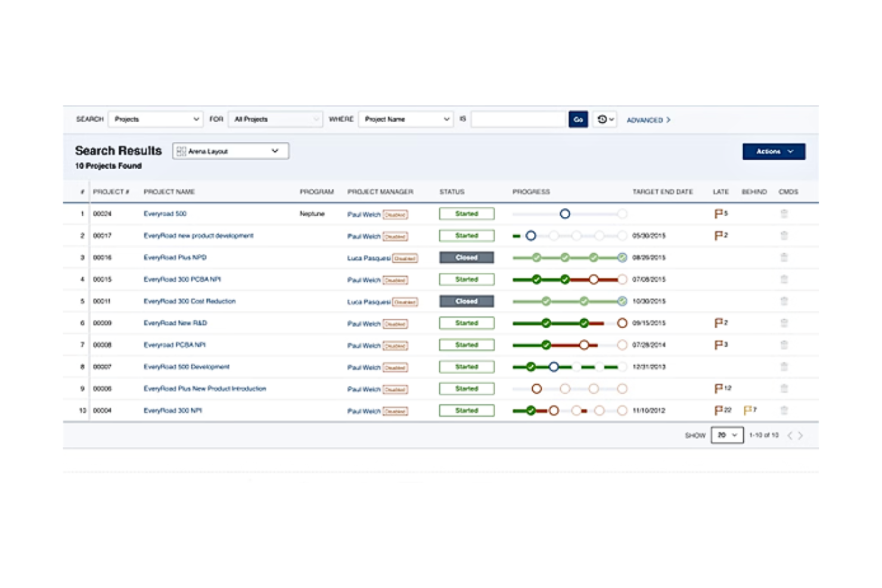
Task: Click the Arena Layout grid icon
Action: 182,151
